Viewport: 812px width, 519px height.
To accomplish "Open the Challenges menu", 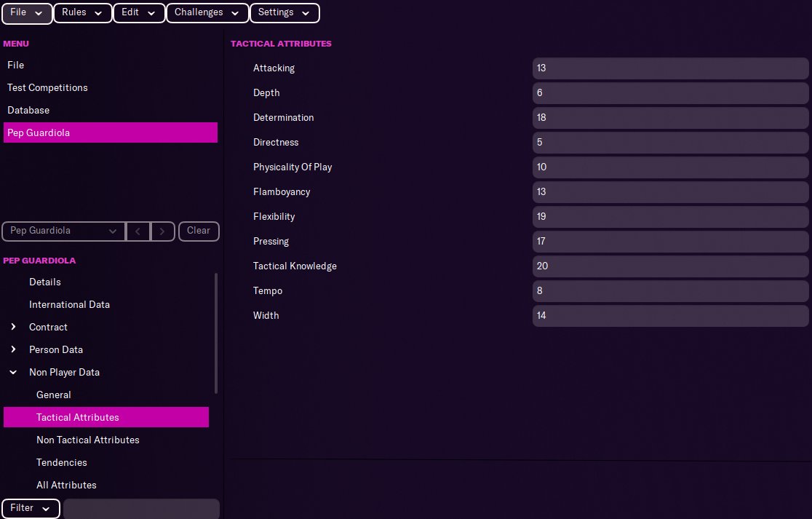I will [x=207, y=13].
